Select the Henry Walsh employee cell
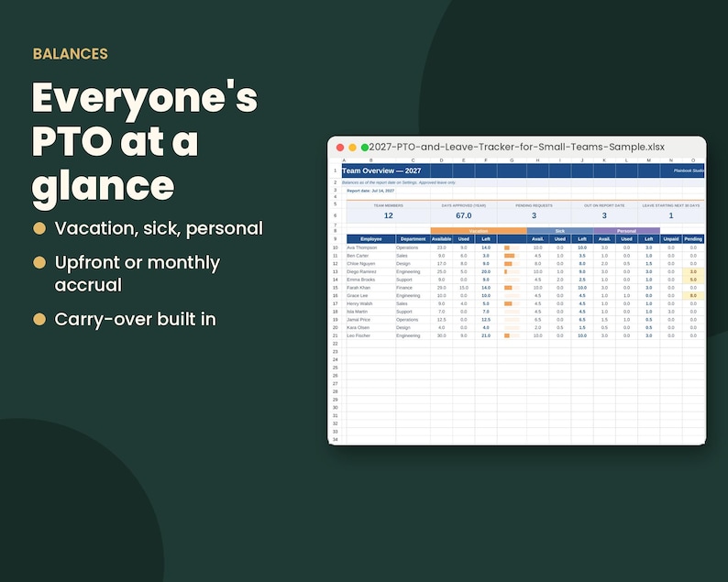 pos(371,303)
